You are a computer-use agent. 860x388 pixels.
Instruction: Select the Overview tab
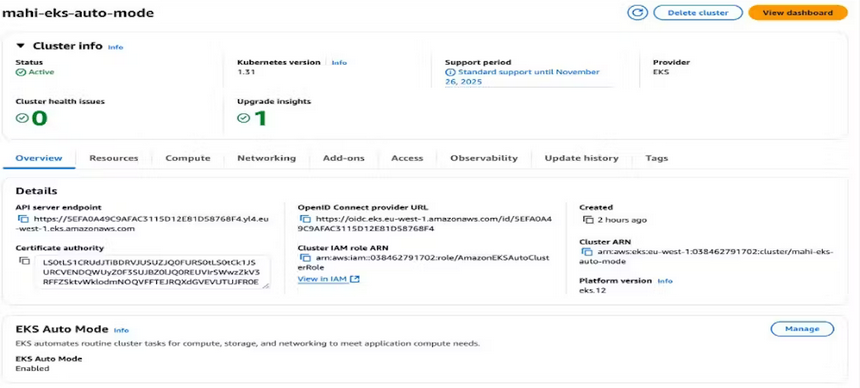click(x=38, y=158)
